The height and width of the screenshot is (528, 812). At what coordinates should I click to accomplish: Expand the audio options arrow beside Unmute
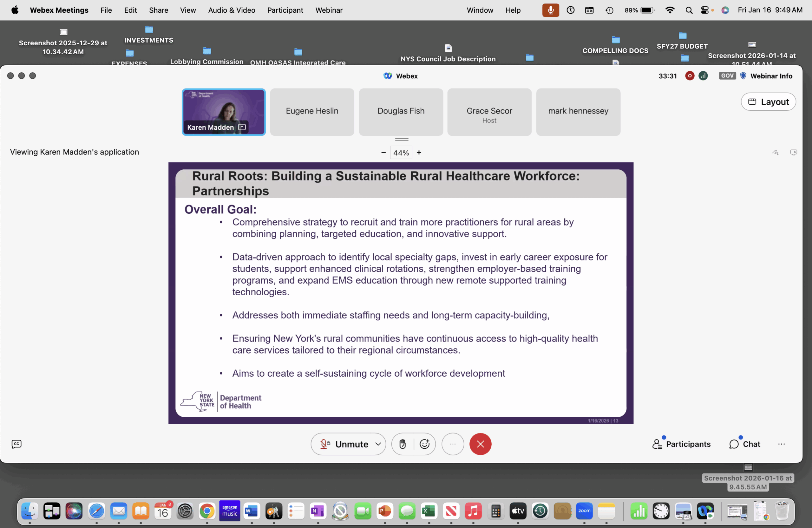378,444
